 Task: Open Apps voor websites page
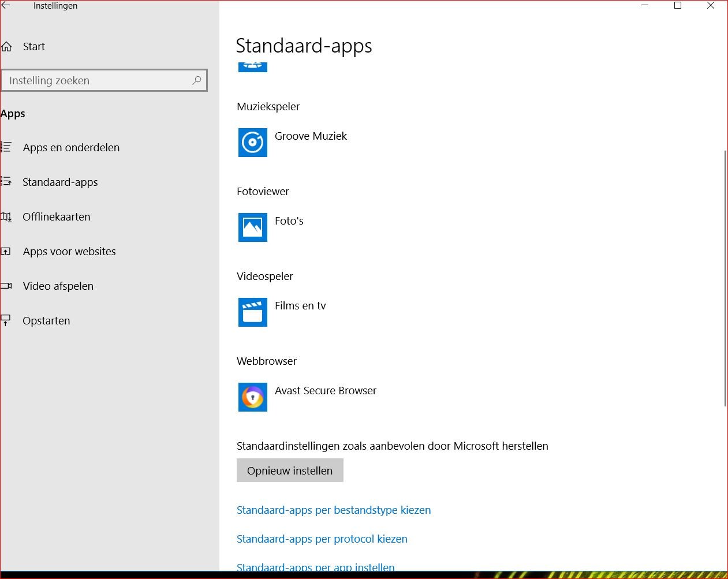click(69, 251)
